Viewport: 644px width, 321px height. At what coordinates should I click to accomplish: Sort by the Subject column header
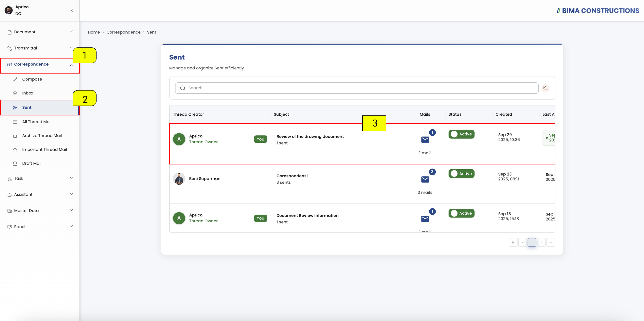point(281,114)
